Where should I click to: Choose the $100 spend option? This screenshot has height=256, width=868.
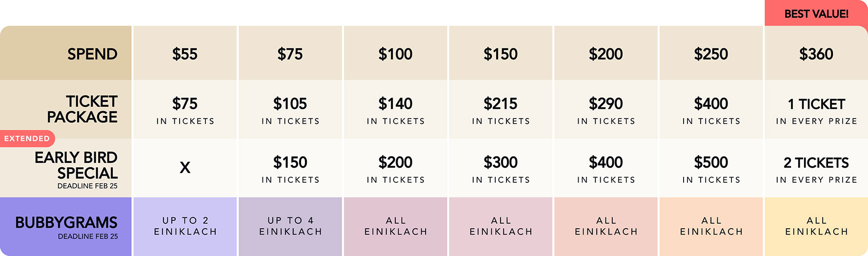pos(395,54)
